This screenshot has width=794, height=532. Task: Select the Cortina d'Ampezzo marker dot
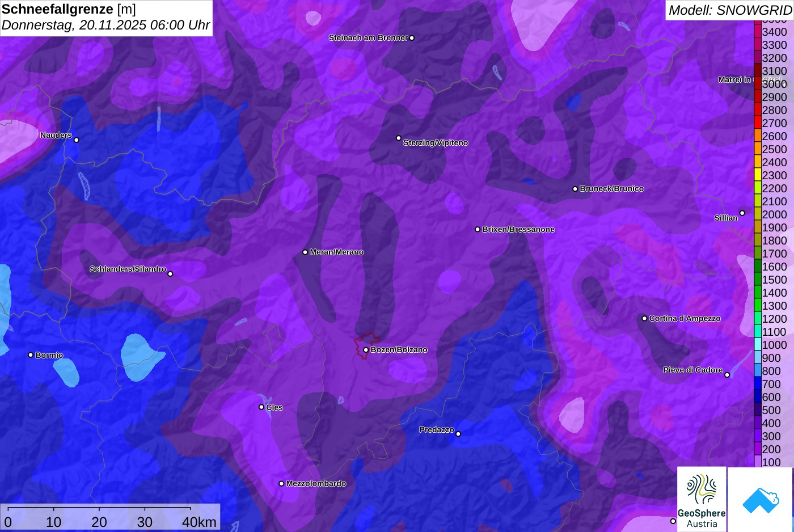[x=644, y=318]
